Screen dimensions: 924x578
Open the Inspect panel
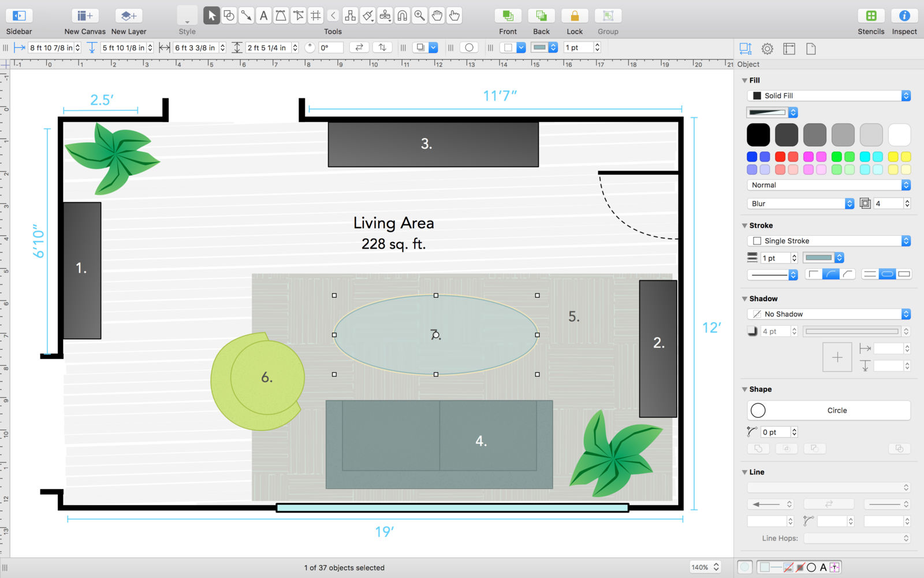pos(904,16)
